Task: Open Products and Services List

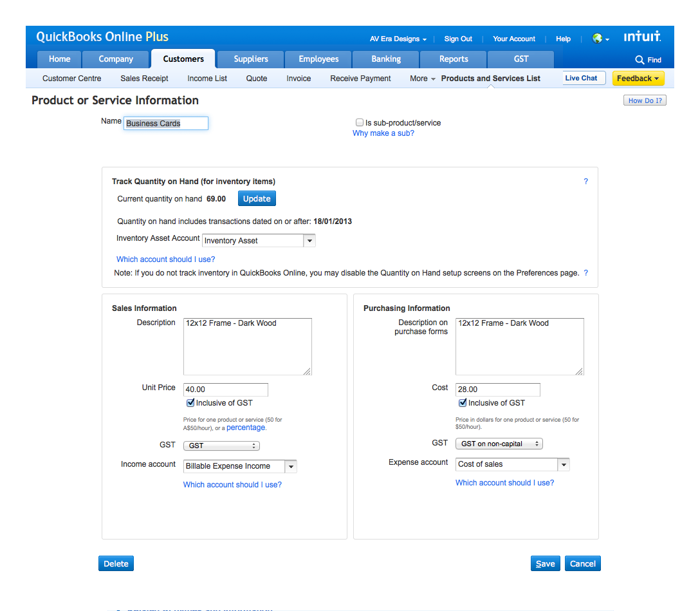Action: pos(491,79)
